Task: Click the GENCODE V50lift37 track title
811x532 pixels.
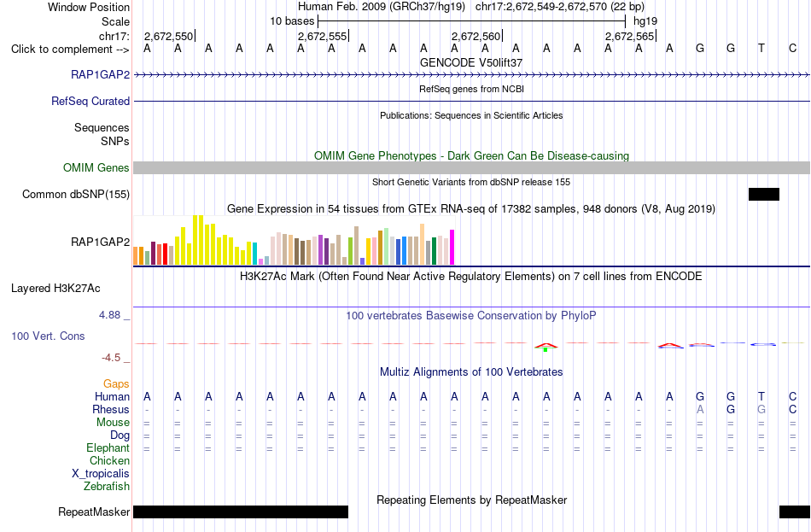Action: 471,62
